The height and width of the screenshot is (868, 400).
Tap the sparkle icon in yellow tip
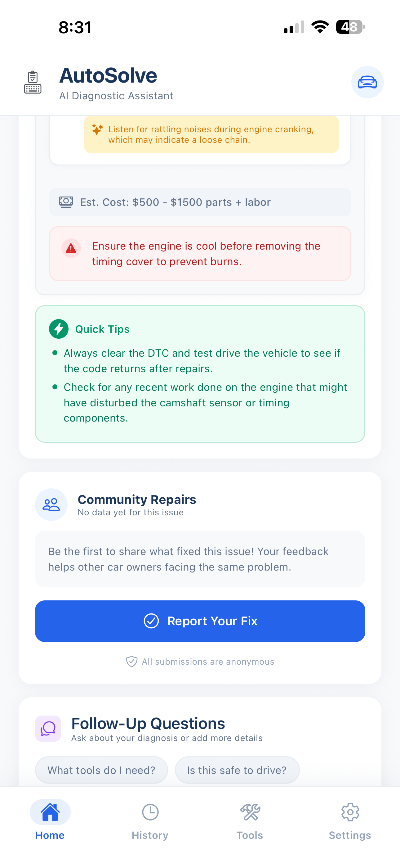click(x=97, y=129)
